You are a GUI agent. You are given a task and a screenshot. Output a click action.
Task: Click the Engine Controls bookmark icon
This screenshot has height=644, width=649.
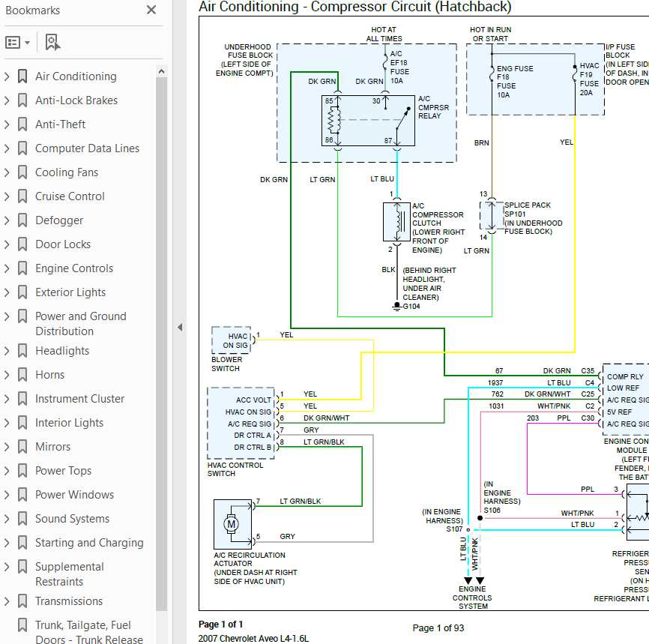pos(22,269)
